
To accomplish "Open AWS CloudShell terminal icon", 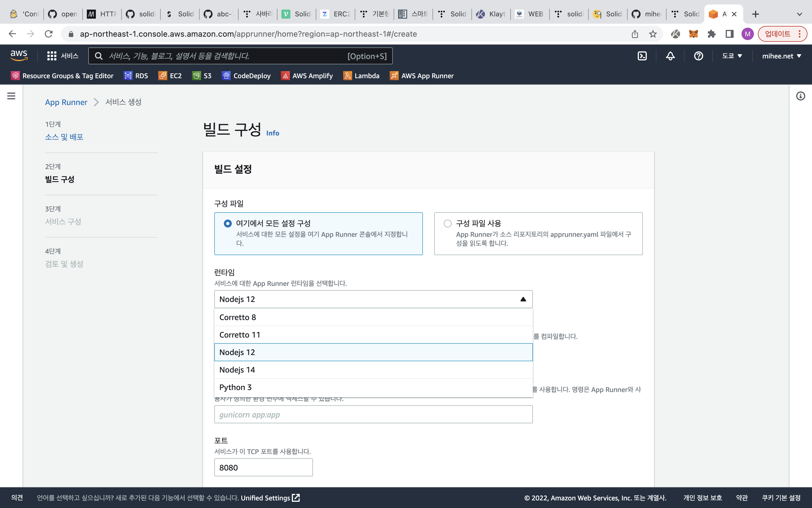I will pyautogui.click(x=642, y=56).
